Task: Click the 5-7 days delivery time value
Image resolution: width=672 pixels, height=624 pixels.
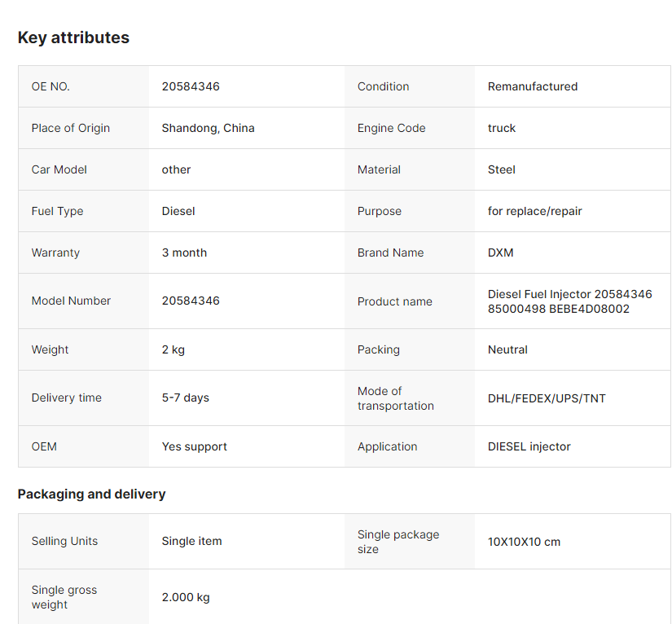Action: pyautogui.click(x=185, y=398)
